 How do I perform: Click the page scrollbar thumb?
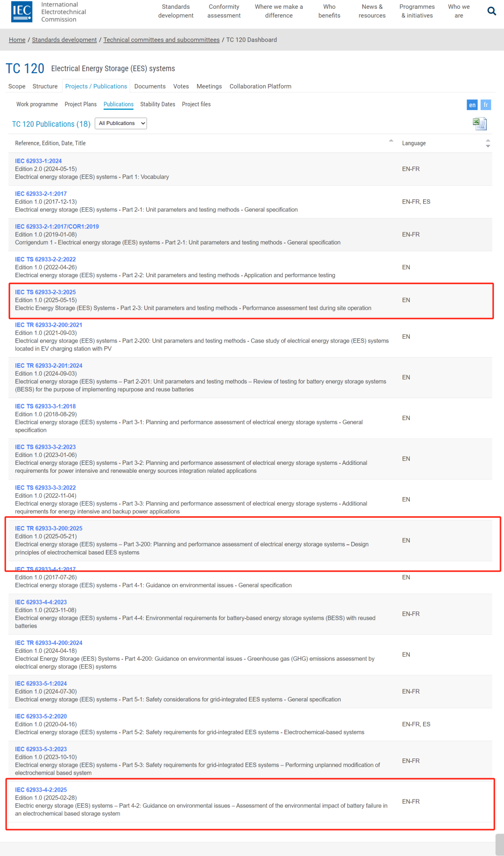tap(499, 844)
